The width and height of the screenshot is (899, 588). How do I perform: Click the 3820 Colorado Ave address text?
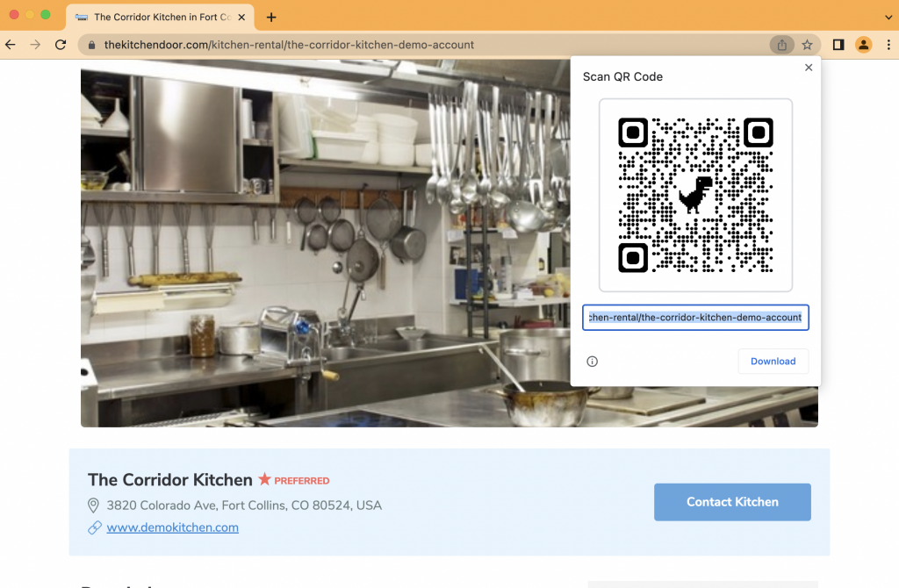244,505
